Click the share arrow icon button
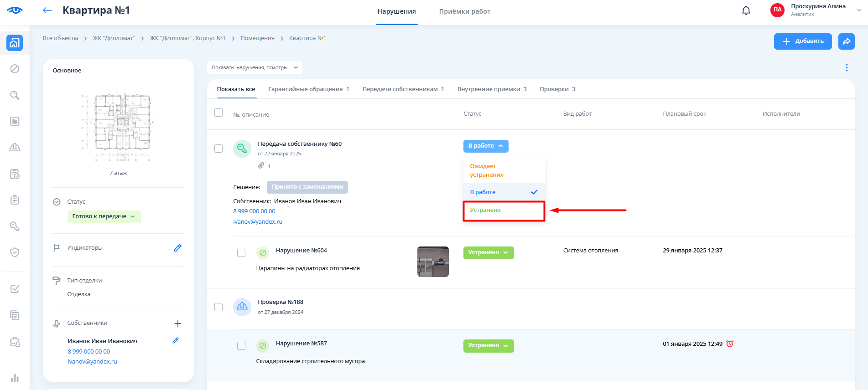 [x=846, y=41]
